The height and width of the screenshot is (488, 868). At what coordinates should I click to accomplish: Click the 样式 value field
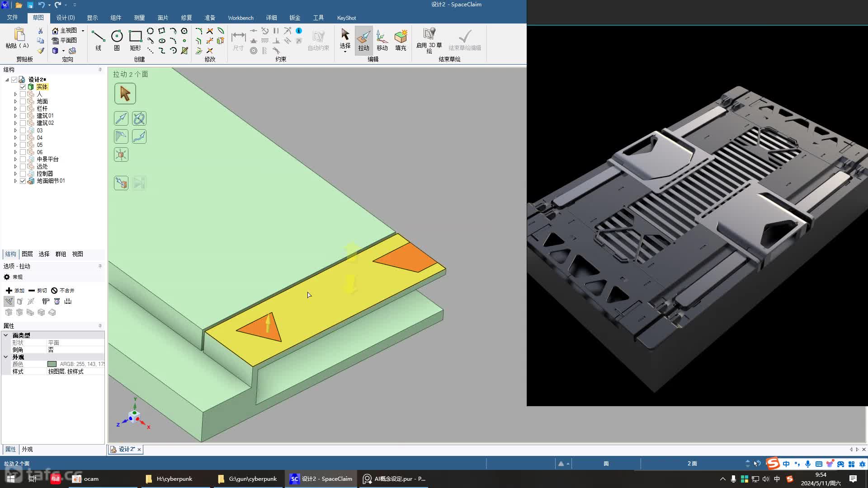(75, 371)
